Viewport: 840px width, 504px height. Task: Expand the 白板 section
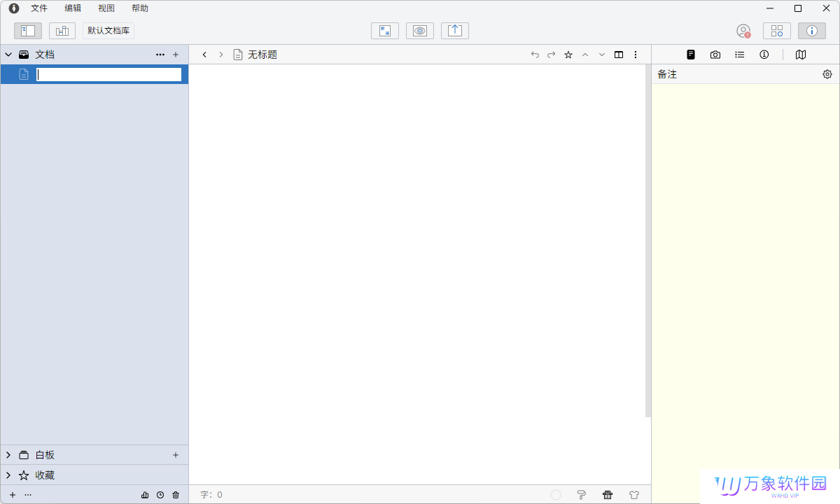pyautogui.click(x=8, y=455)
